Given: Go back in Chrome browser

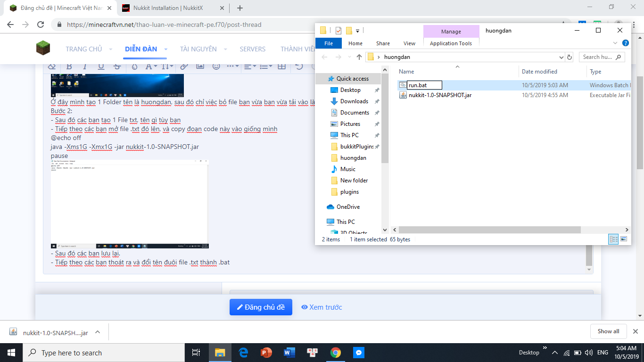Looking at the screenshot, I should (10, 25).
